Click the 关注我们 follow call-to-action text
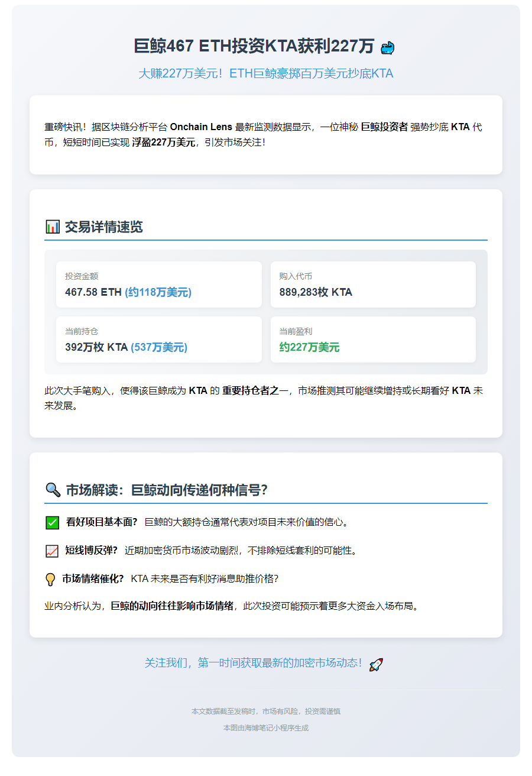Screen dimensions: 532x776 pyautogui.click(x=253, y=663)
